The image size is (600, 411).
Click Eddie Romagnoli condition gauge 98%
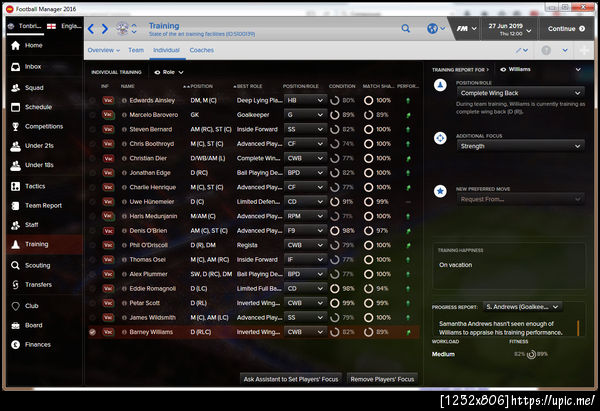click(334, 289)
